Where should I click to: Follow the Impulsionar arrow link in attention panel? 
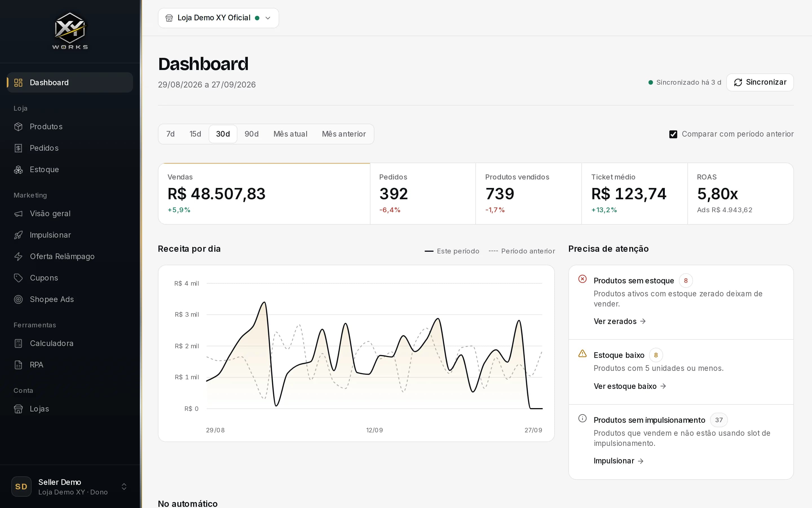tap(618, 461)
